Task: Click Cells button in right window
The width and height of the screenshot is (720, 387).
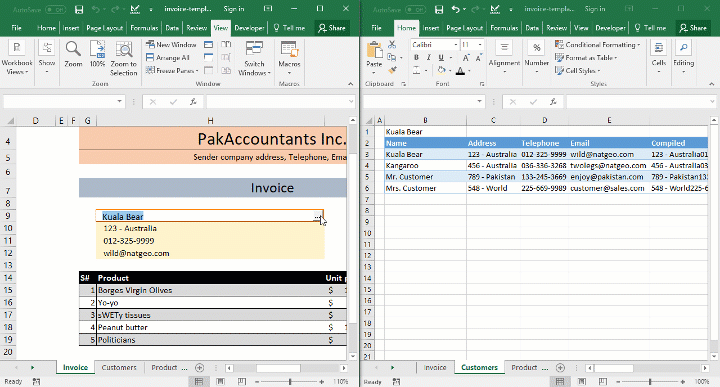Action: (x=658, y=57)
